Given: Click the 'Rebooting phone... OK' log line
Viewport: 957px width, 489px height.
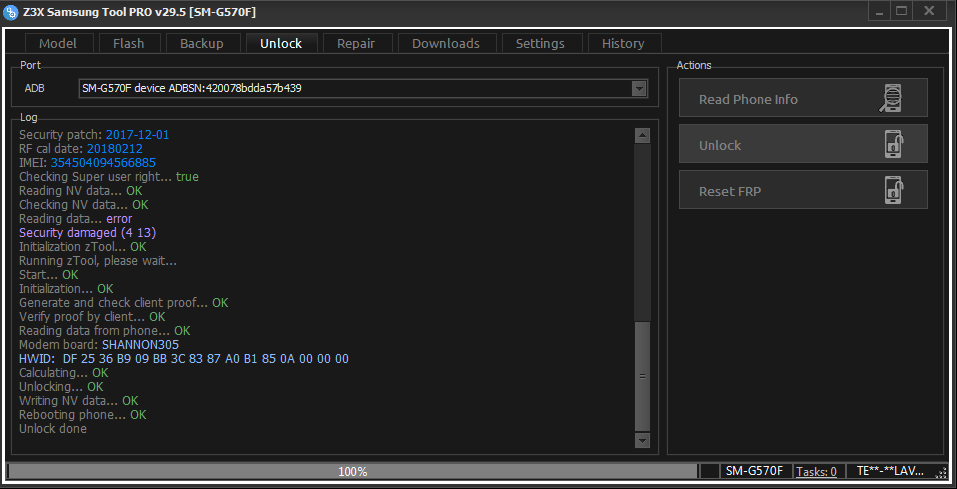Looking at the screenshot, I should 83,415.
